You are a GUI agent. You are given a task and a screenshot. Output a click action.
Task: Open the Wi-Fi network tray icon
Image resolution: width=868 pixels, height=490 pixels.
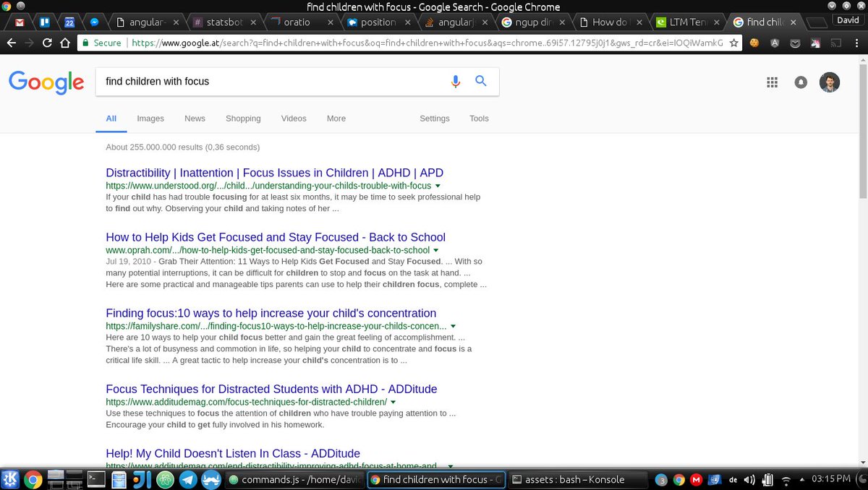click(787, 479)
